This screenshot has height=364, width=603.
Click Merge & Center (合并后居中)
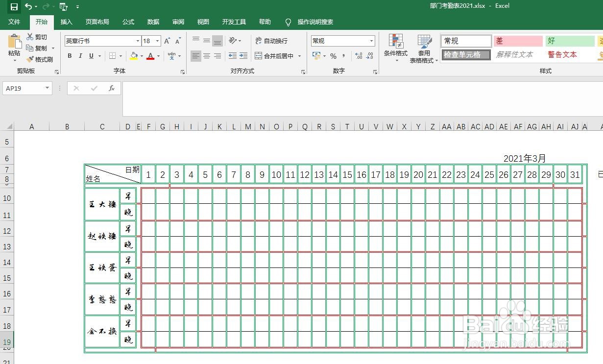pyautogui.click(x=274, y=56)
